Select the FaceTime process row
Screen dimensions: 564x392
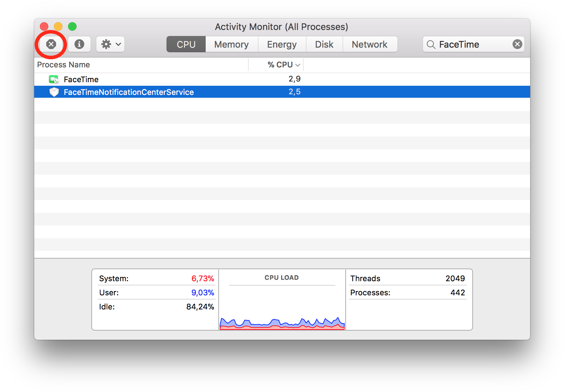tap(282, 79)
